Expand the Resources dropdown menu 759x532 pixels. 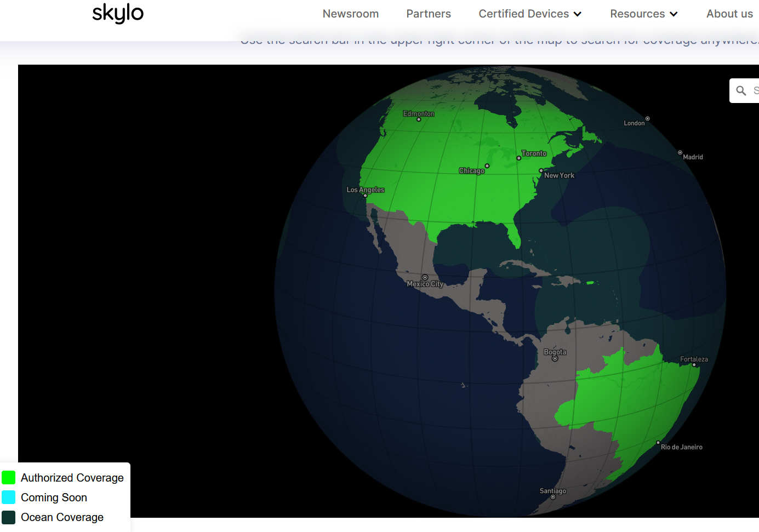click(x=637, y=14)
